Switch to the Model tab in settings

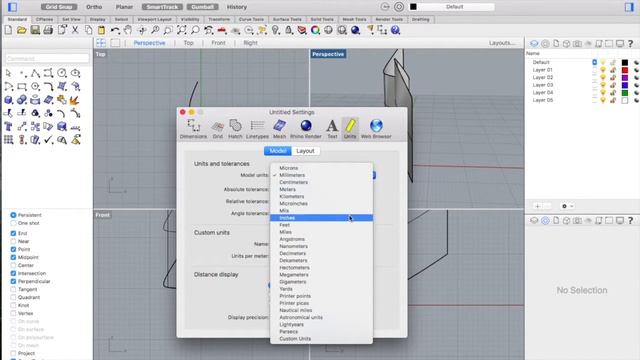pyautogui.click(x=278, y=151)
